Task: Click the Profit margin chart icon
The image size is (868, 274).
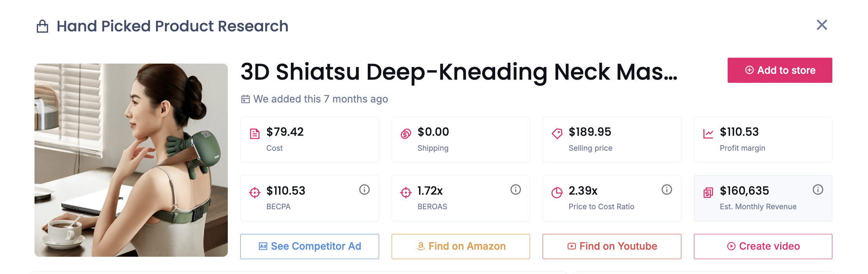Action: click(x=708, y=134)
